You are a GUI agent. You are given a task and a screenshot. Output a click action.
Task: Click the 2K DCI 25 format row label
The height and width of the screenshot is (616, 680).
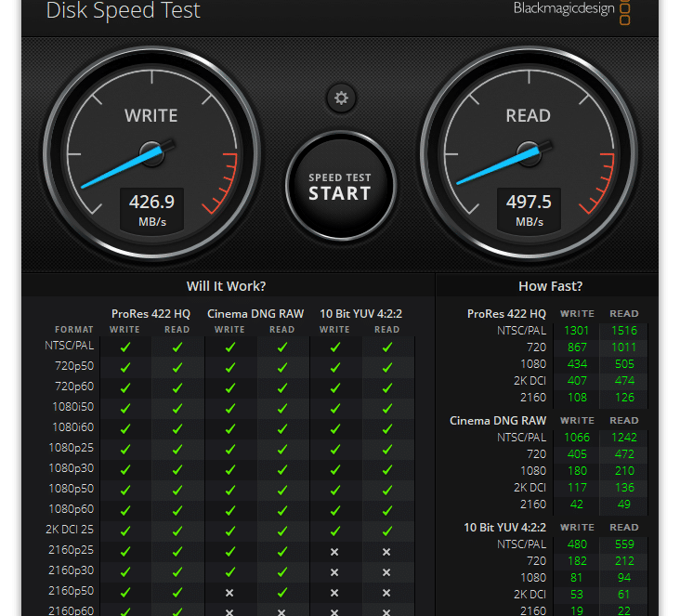click(x=70, y=530)
